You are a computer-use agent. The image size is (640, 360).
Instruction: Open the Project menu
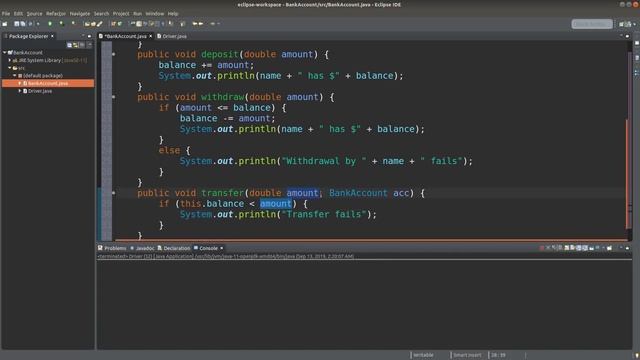pyautogui.click(x=121, y=13)
